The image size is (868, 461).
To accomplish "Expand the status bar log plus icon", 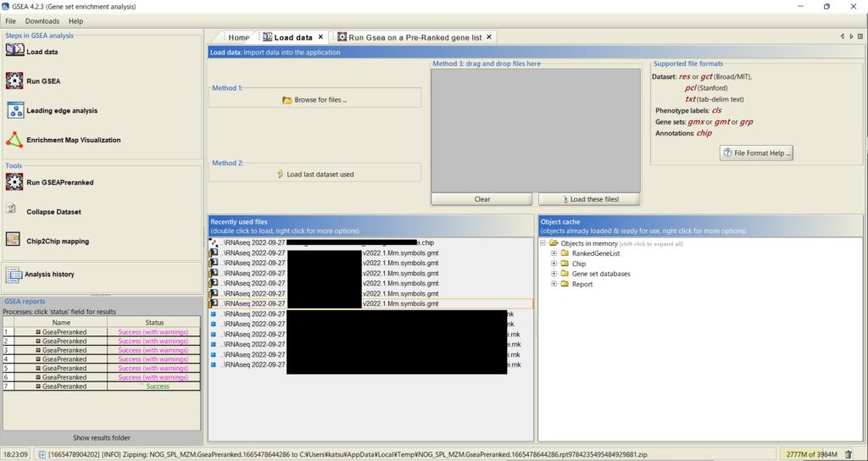I will [42, 454].
